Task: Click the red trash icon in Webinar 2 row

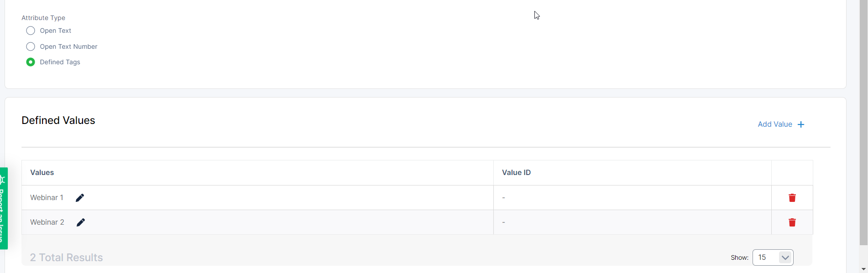Action: pos(792,222)
